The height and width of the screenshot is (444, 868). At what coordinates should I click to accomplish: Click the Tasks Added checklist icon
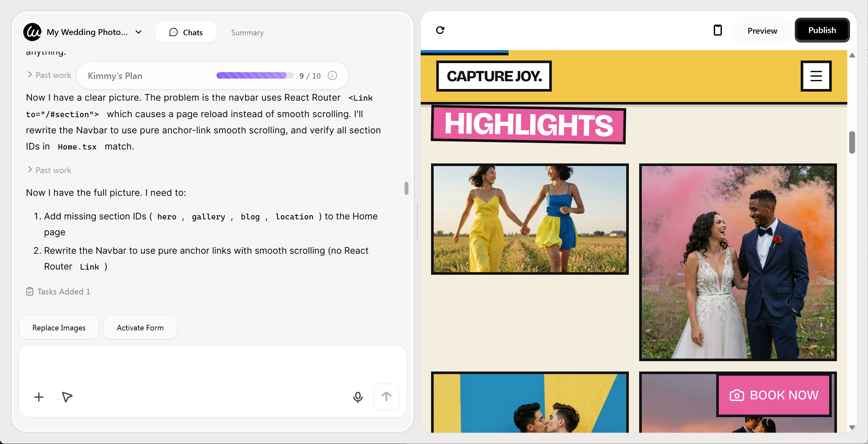coord(30,292)
